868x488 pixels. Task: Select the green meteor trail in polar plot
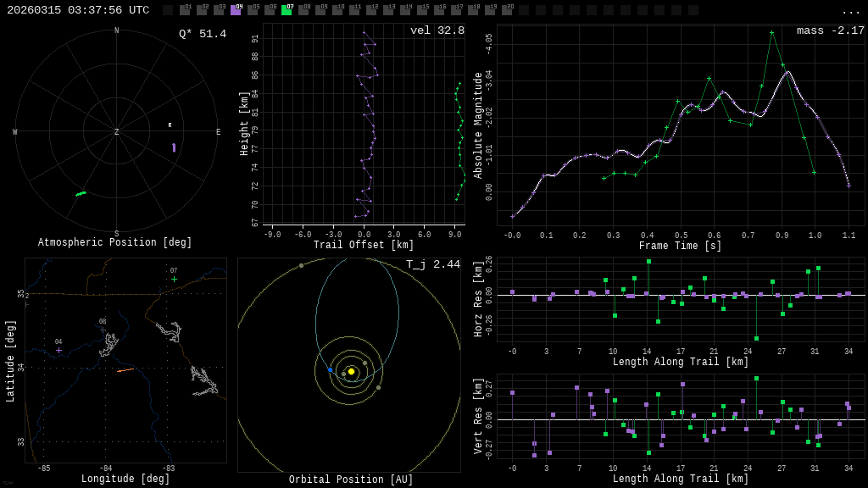(x=81, y=194)
